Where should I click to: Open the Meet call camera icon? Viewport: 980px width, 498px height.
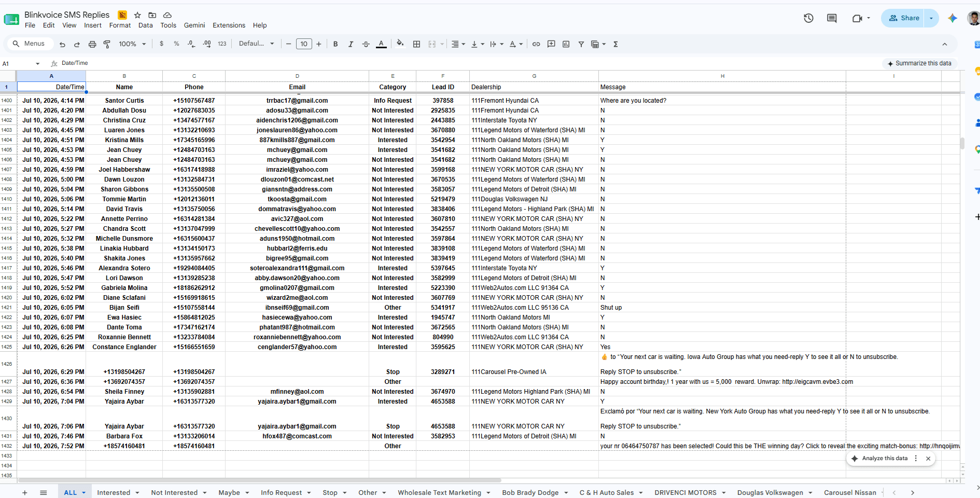pyautogui.click(x=857, y=18)
